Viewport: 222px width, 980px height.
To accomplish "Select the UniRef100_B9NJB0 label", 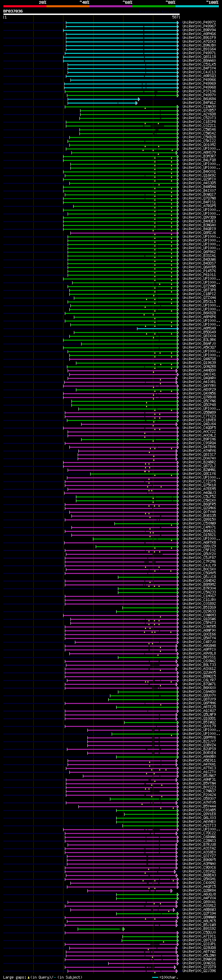I will pos(199,45).
